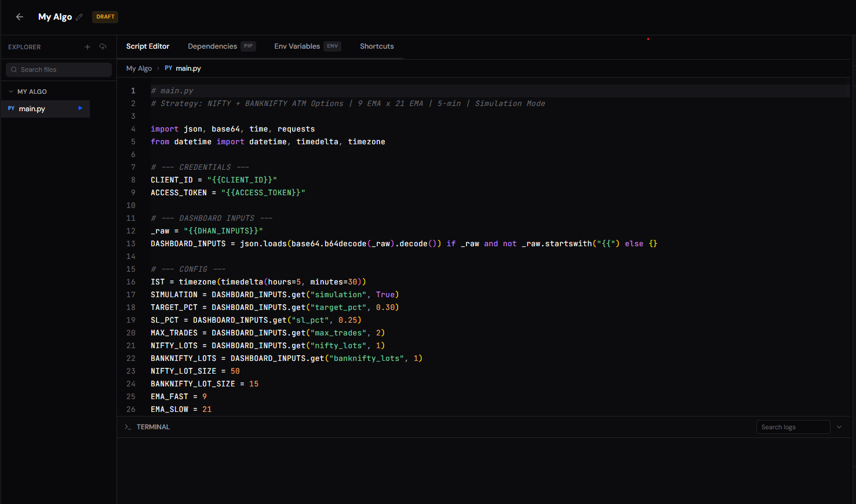This screenshot has height=504, width=856.
Task: Click the CLIENT_ID assignment line
Action: click(x=214, y=180)
